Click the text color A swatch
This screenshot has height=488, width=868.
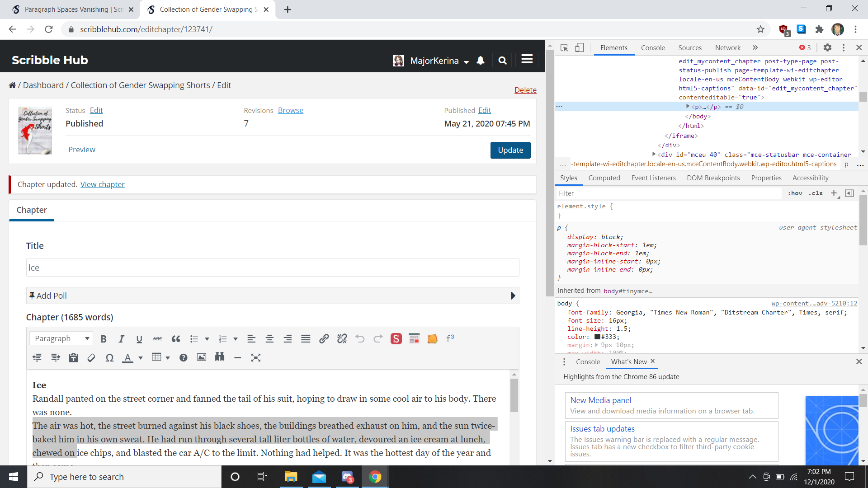(x=128, y=358)
